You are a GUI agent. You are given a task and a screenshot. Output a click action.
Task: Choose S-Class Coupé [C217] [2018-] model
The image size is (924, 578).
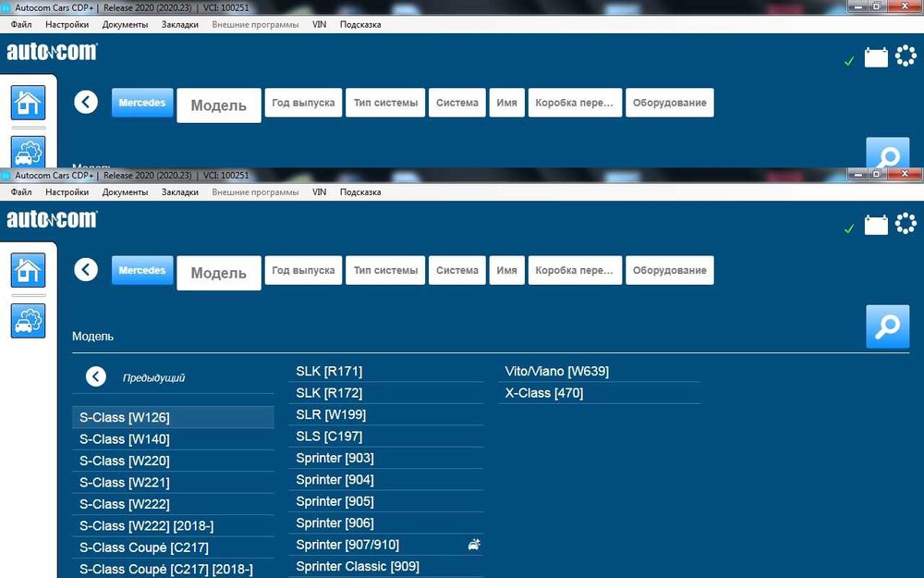(174, 569)
